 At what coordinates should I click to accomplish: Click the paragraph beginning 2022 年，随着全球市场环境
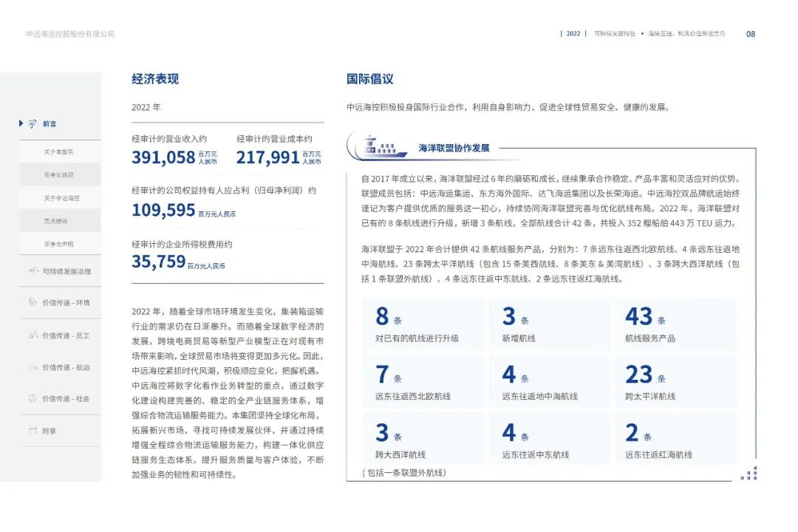[228, 393]
